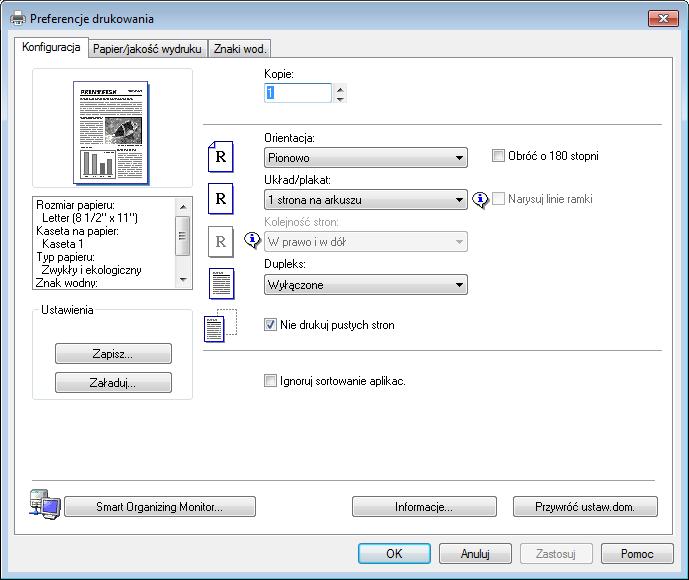Click the Załaduj... settings button

coord(113,383)
